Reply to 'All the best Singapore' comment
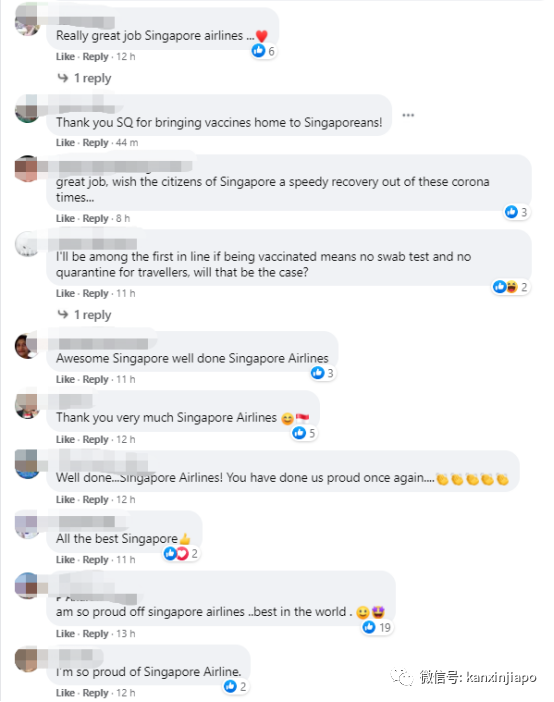 [x=95, y=560]
